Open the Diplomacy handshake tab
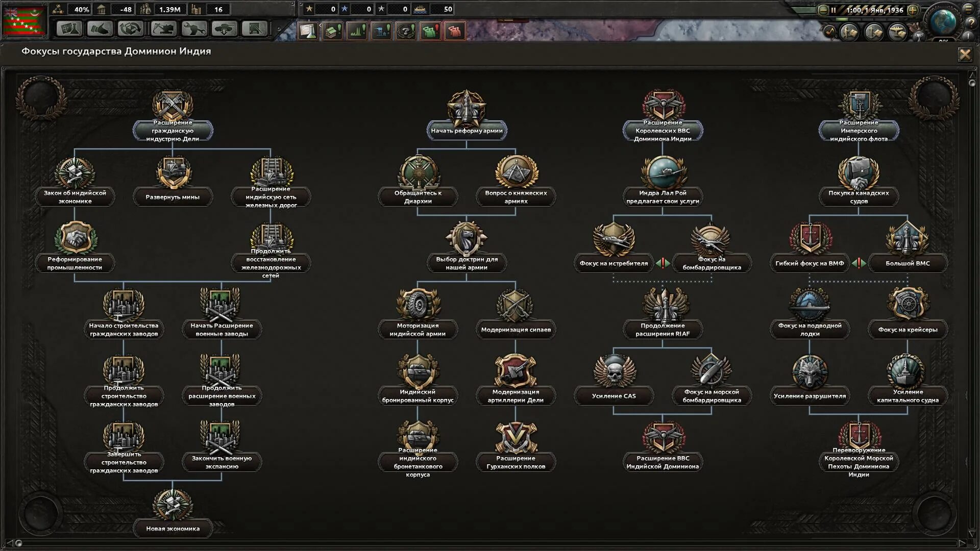980x551 pixels. [x=100, y=29]
